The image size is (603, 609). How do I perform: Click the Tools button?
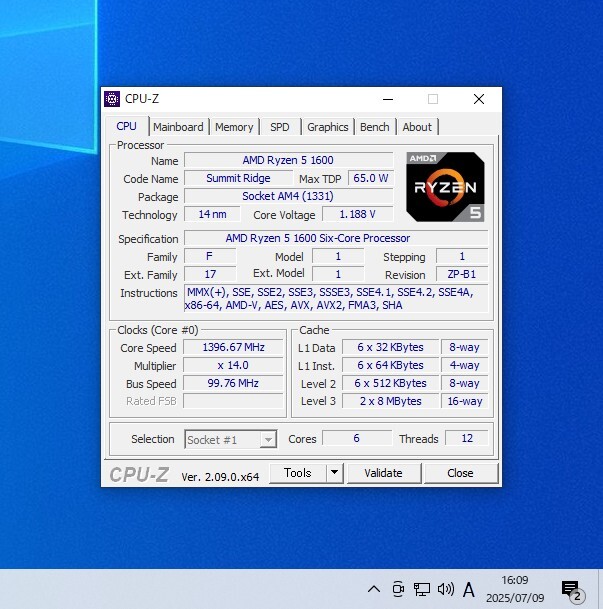click(298, 473)
